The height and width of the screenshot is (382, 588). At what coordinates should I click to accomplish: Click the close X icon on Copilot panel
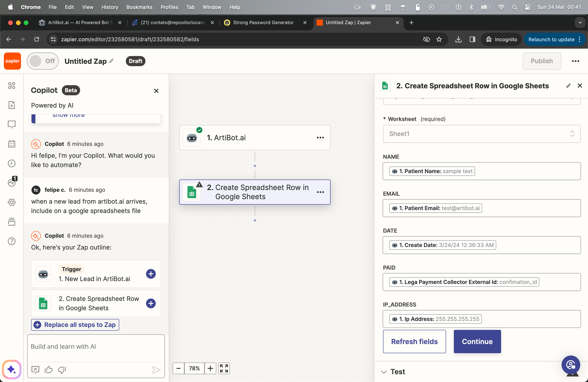[156, 91]
